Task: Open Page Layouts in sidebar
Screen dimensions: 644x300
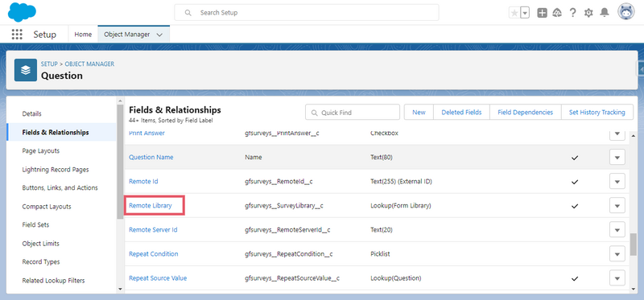Action: click(x=41, y=150)
